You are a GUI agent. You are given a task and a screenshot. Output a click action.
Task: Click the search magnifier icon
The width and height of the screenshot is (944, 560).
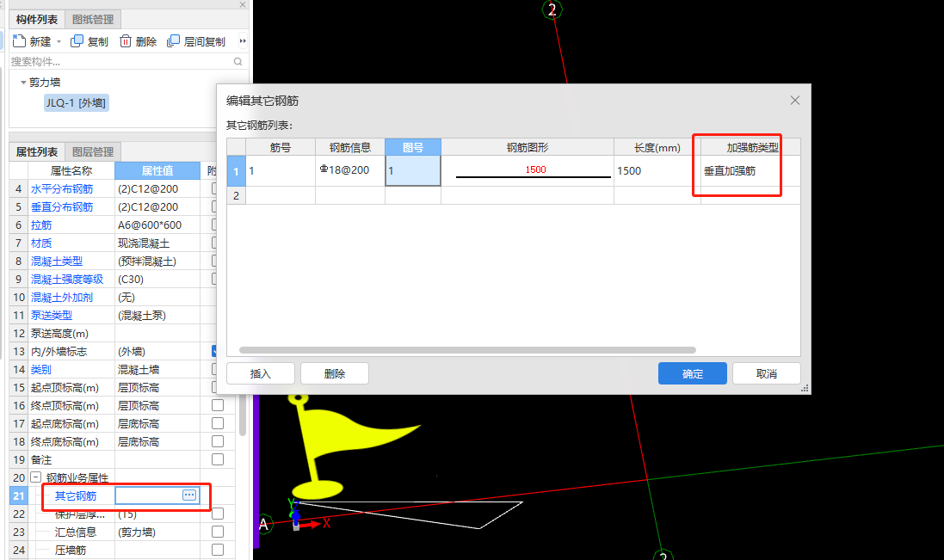click(238, 61)
